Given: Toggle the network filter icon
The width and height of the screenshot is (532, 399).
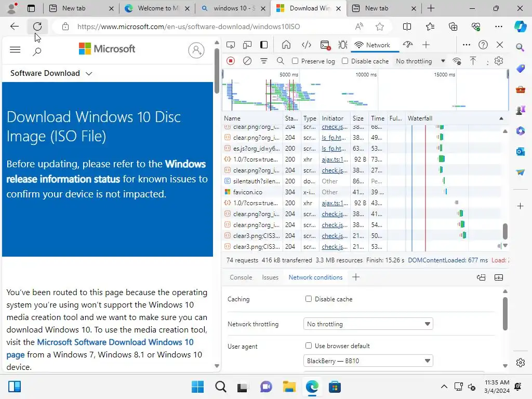Looking at the screenshot, I should pyautogui.click(x=263, y=61).
